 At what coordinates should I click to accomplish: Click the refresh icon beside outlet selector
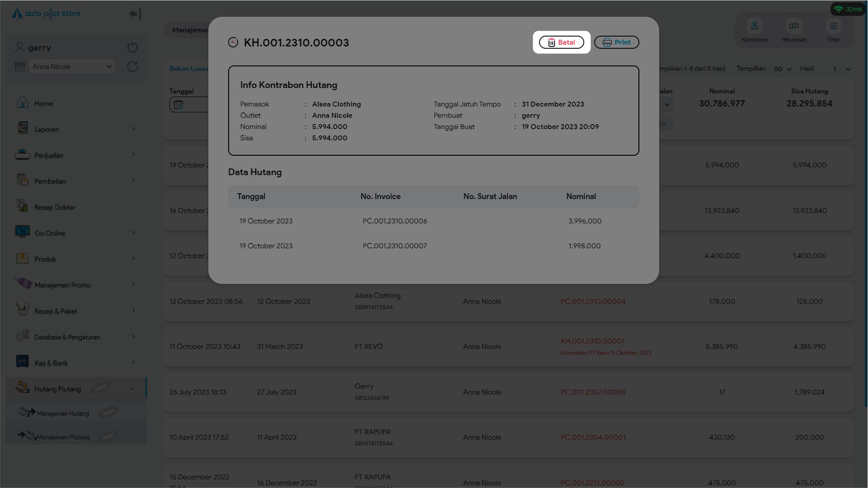132,67
